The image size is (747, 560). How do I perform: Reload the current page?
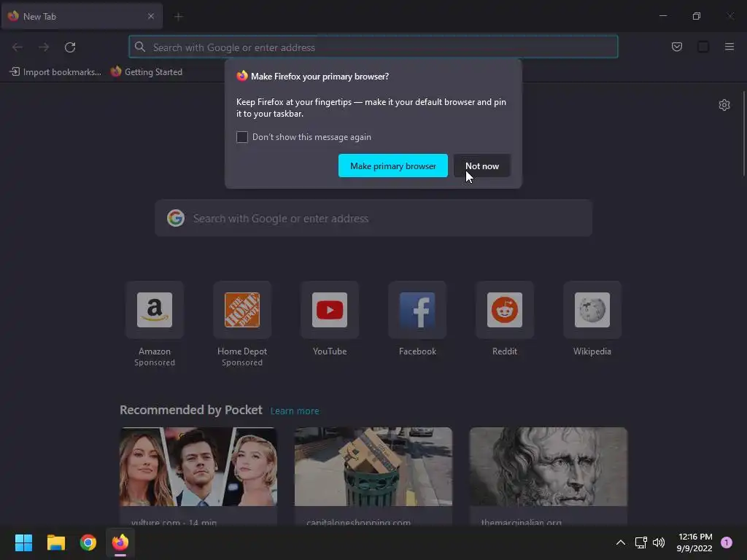(70, 47)
